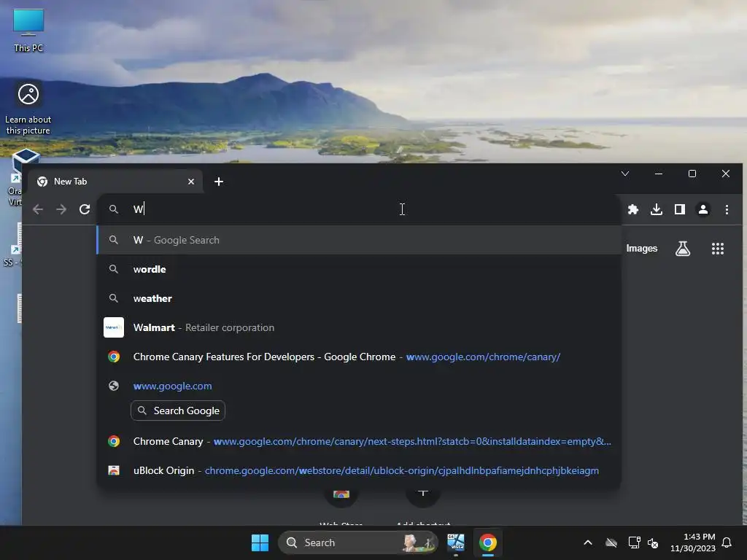Open the This PC desktop icon

click(x=28, y=31)
